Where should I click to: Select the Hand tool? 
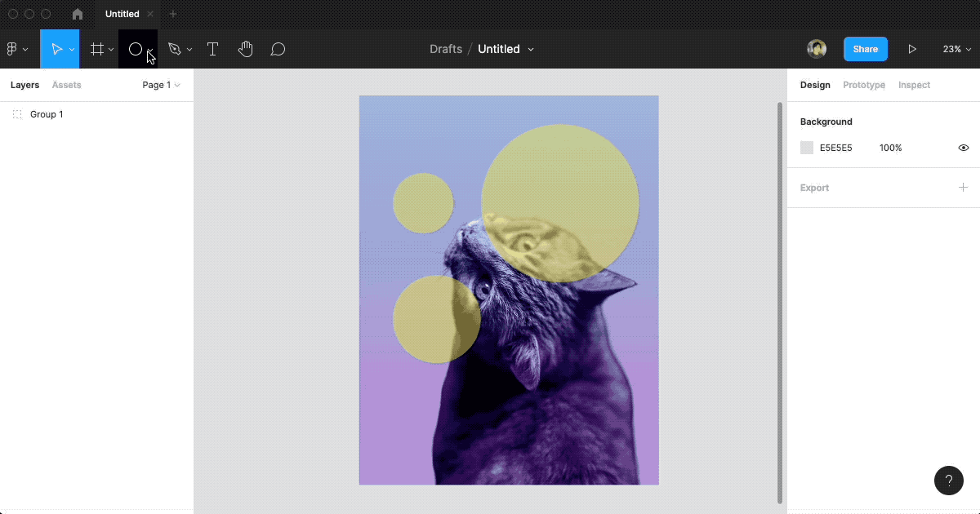tap(245, 49)
